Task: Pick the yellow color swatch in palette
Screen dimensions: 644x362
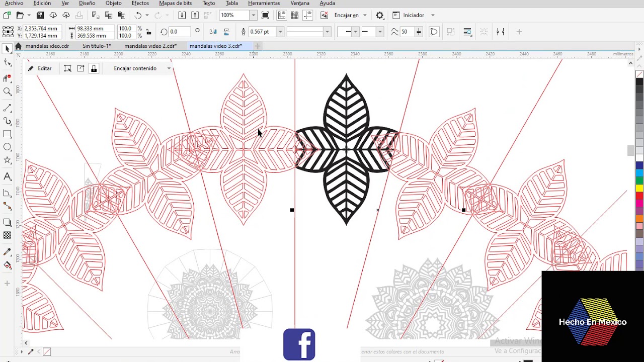Action: [639, 188]
